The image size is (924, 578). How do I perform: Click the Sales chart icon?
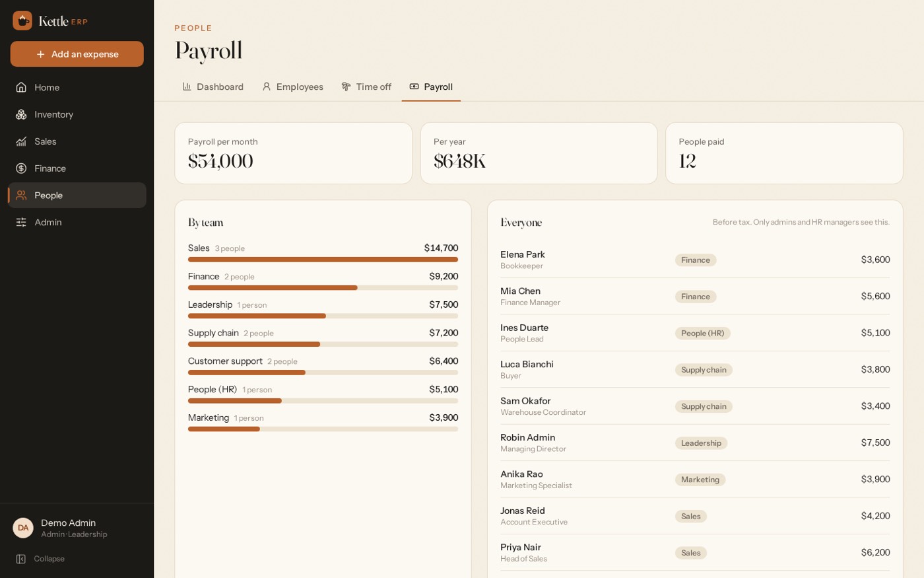point(21,141)
